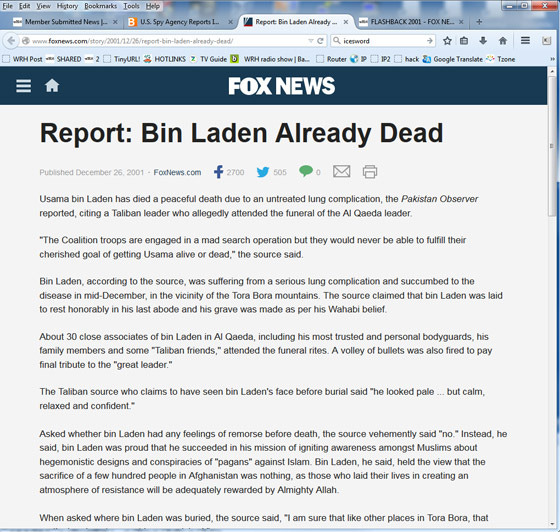Close the Member Submitted News tab
Screen dimensions: 560x532
[x=115, y=22]
